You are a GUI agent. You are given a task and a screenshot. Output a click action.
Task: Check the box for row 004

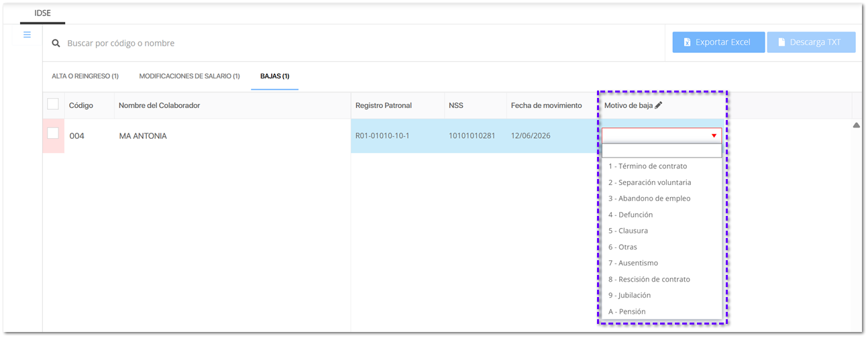tap(53, 133)
